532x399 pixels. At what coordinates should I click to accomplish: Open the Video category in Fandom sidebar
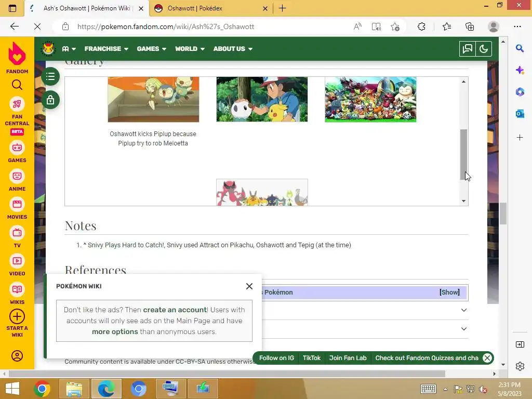tap(17, 265)
